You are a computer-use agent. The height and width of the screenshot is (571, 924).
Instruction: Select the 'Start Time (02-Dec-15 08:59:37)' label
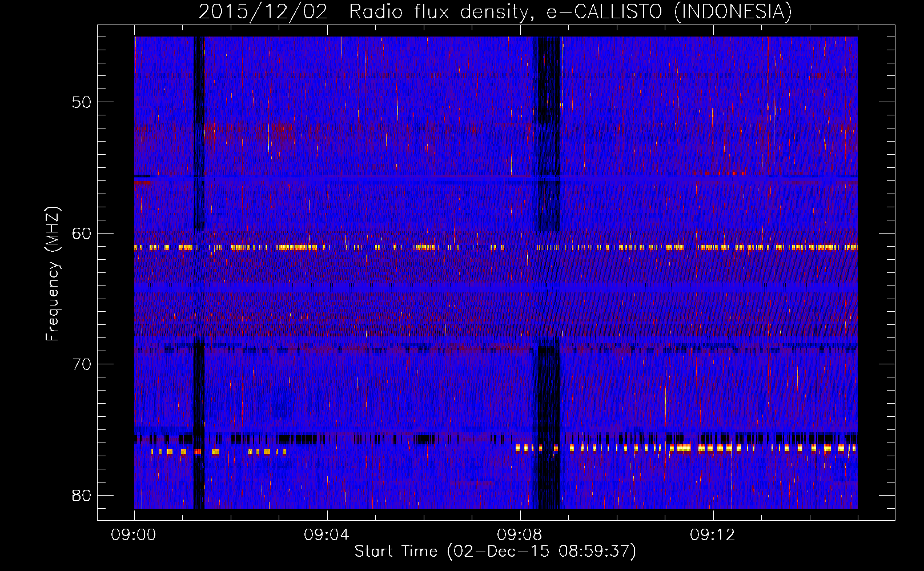495,552
